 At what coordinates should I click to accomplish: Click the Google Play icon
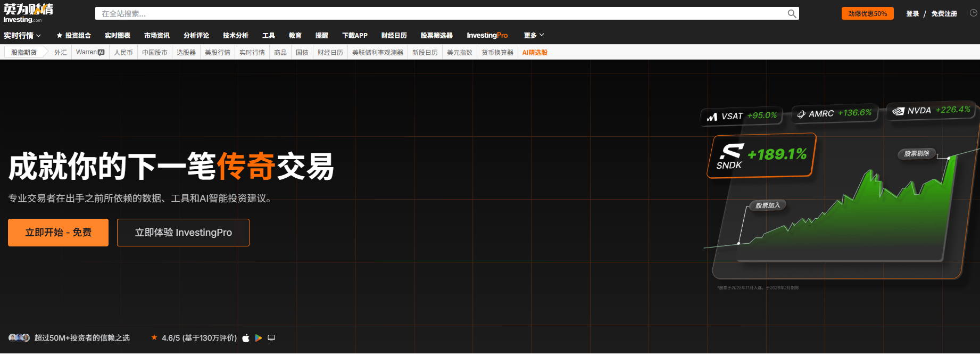click(259, 338)
